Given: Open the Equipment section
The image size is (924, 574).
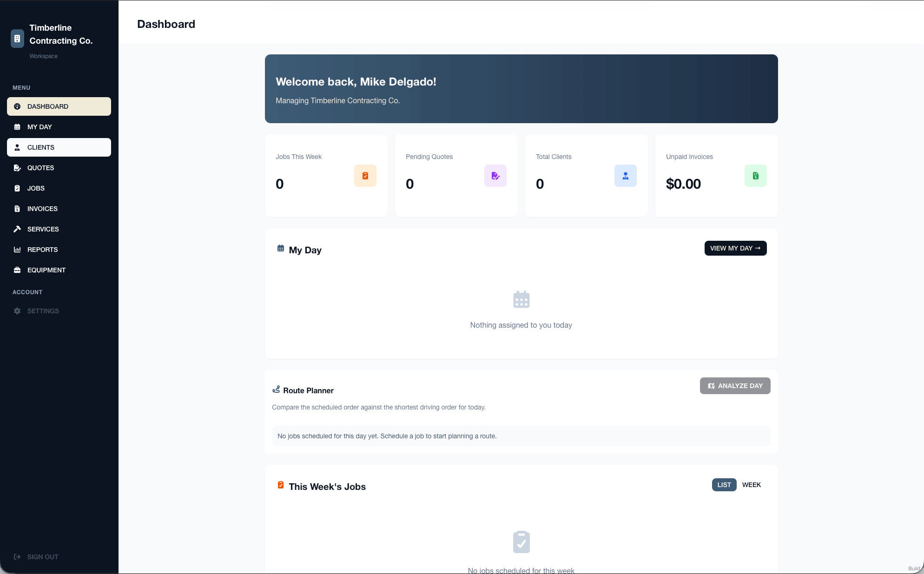Looking at the screenshot, I should click(59, 270).
